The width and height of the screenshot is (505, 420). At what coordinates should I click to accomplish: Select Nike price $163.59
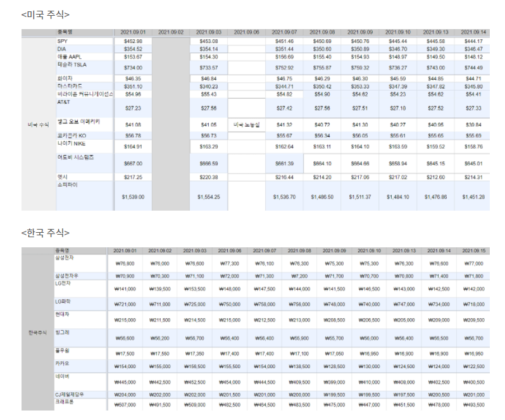[x=398, y=147]
